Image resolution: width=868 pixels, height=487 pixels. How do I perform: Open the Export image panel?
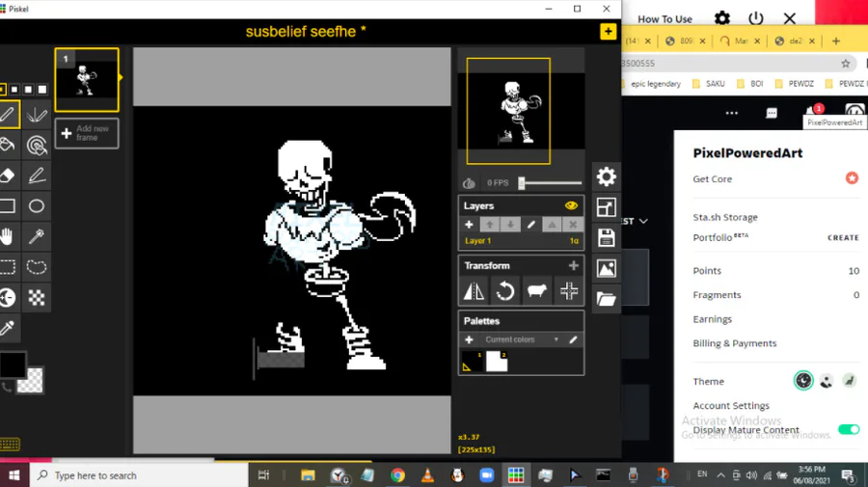(607, 268)
